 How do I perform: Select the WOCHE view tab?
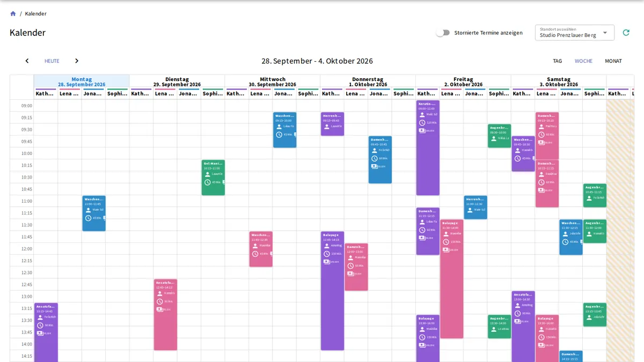[x=583, y=61]
